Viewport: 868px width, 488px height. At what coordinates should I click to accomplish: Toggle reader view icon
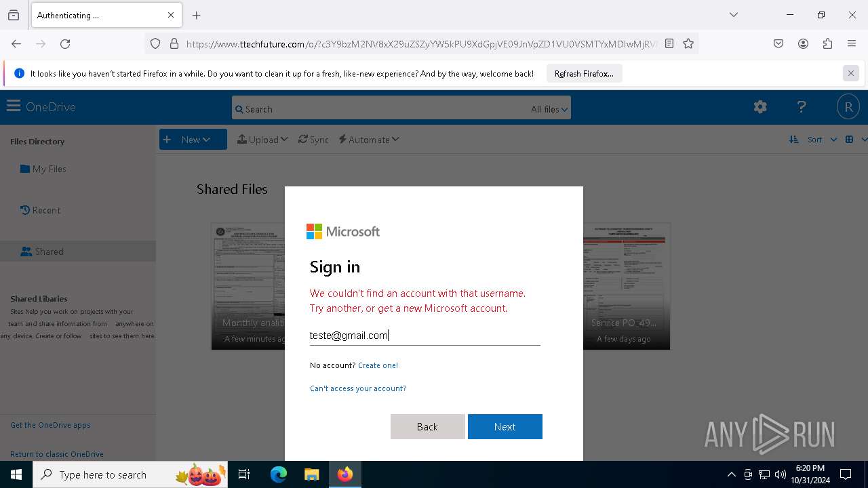pos(669,43)
